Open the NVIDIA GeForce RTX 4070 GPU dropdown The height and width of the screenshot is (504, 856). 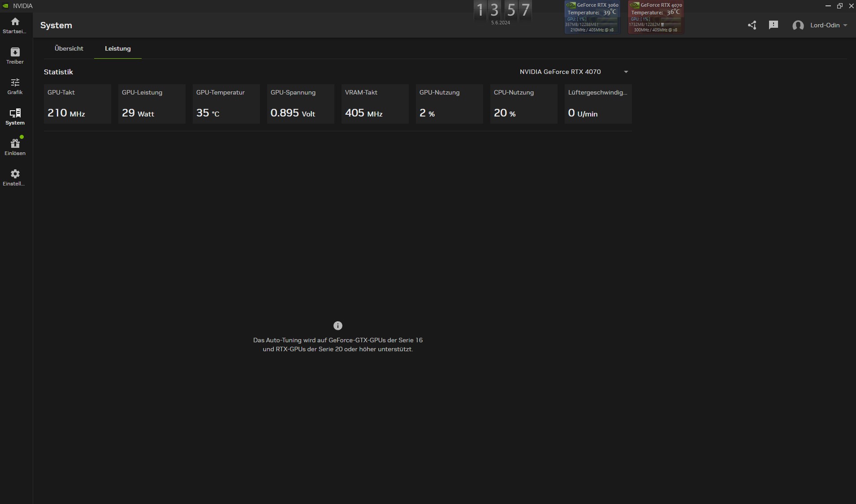574,72
